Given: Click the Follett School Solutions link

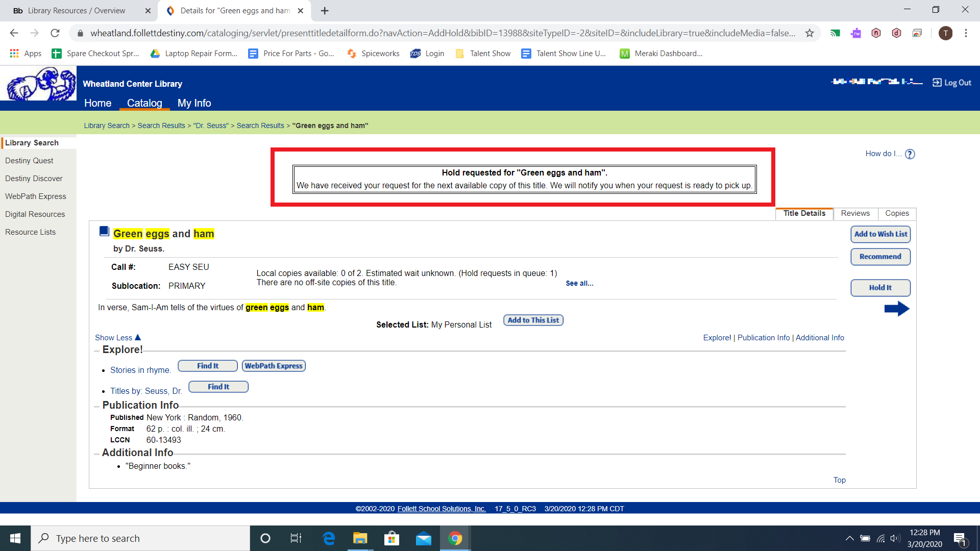Looking at the screenshot, I should (442, 509).
